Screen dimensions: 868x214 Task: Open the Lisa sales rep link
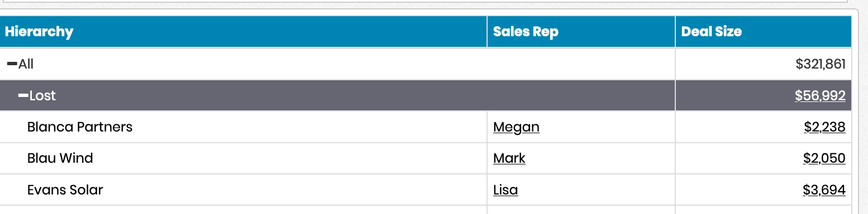(x=505, y=189)
